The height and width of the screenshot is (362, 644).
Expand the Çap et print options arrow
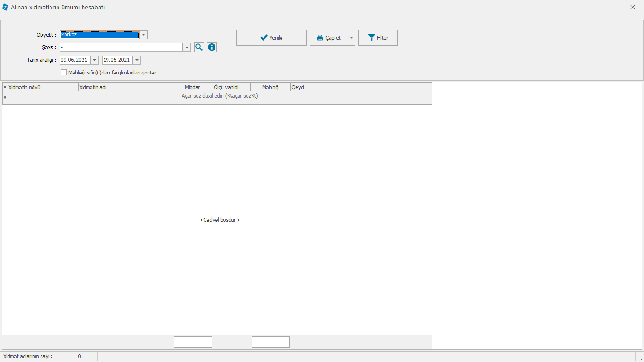tap(352, 38)
